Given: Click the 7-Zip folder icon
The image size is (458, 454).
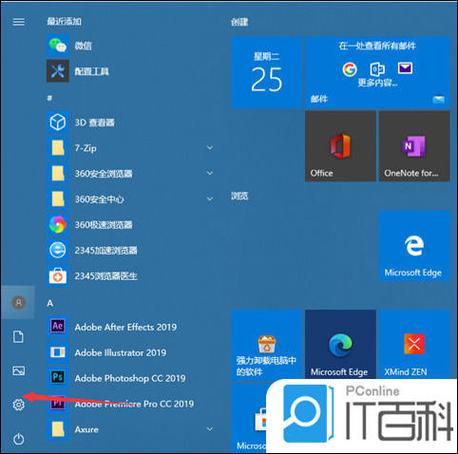Looking at the screenshot, I should [58, 148].
